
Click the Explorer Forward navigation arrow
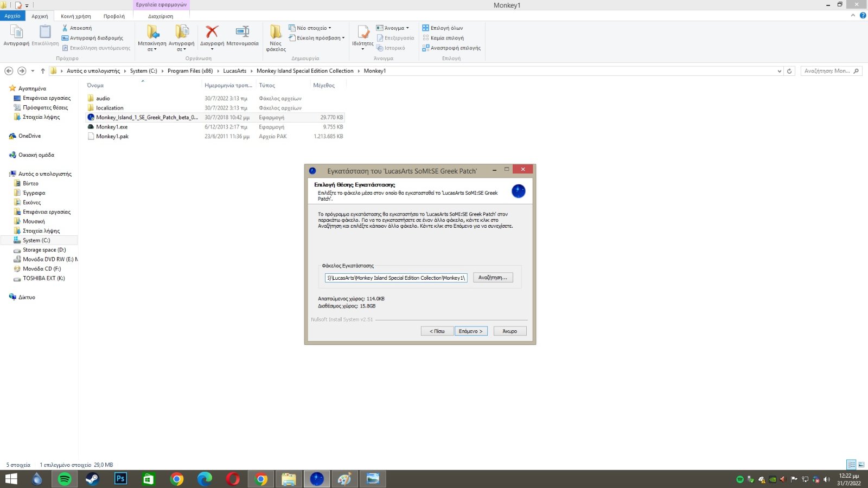pyautogui.click(x=22, y=71)
